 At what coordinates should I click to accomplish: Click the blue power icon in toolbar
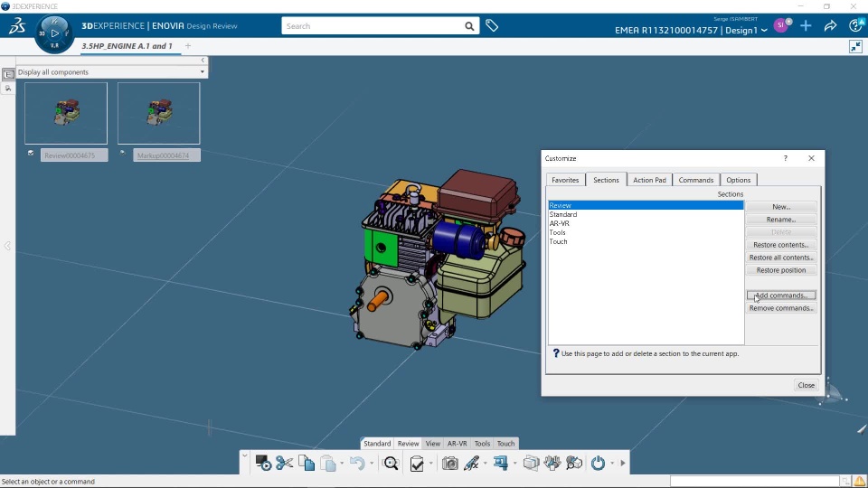[x=598, y=463]
